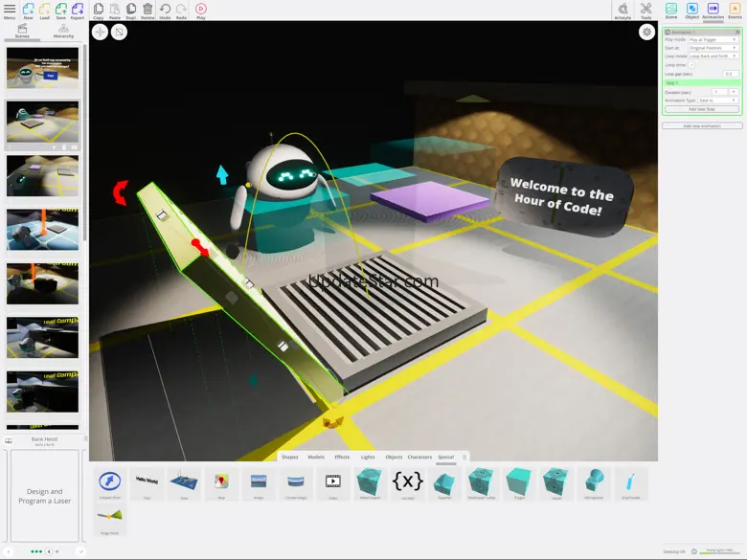The image size is (747, 560).
Task: Open the Start at dropdown
Action: (x=713, y=48)
